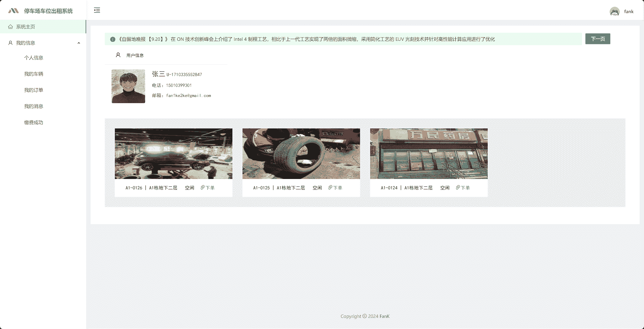Collapse sidebar with the menu fold icon

[x=97, y=10]
